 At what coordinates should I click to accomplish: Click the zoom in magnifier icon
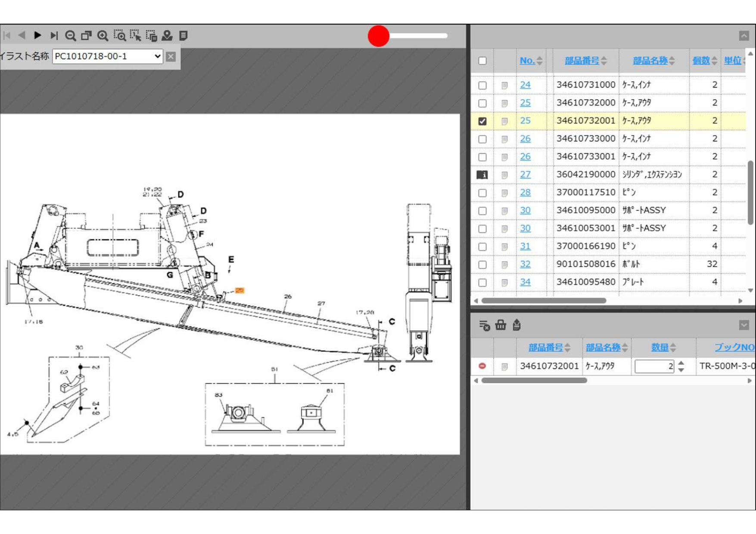(x=103, y=36)
